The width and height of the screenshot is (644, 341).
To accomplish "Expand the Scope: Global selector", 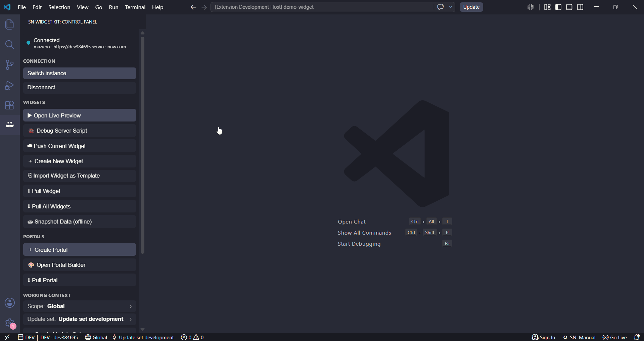I will [x=80, y=306].
